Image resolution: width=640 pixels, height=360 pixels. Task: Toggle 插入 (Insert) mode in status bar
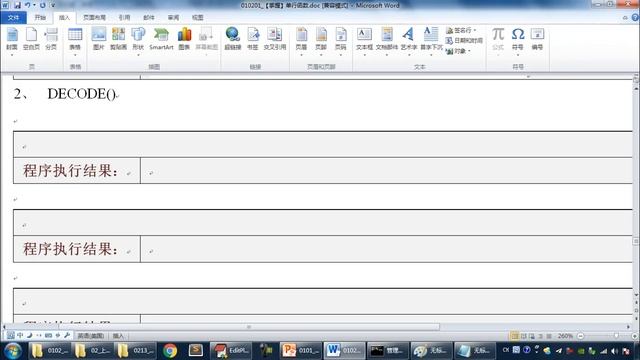(x=118, y=336)
